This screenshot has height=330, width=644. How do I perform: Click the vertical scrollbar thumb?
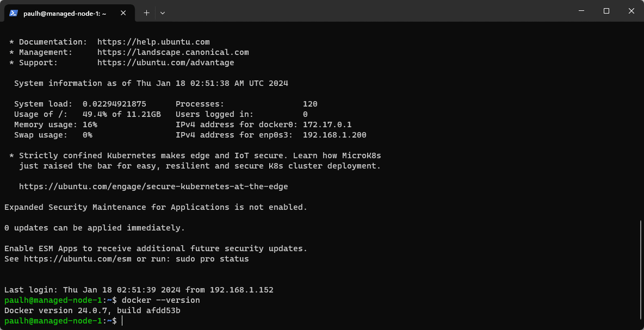641,272
